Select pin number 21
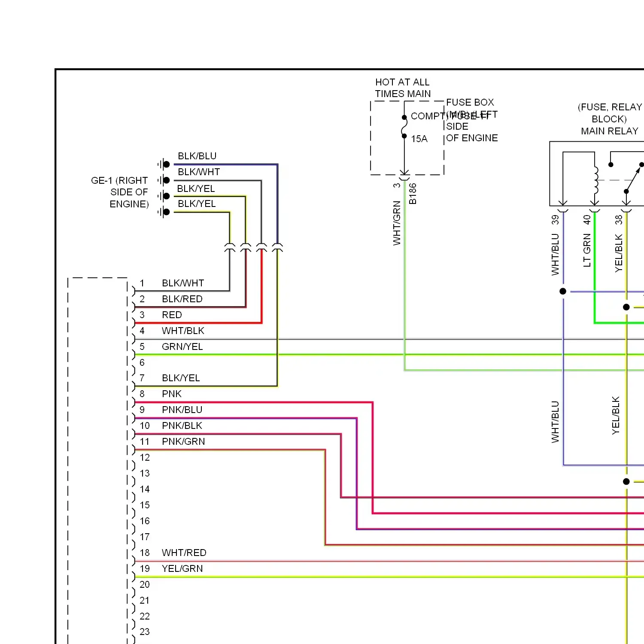 145,600
